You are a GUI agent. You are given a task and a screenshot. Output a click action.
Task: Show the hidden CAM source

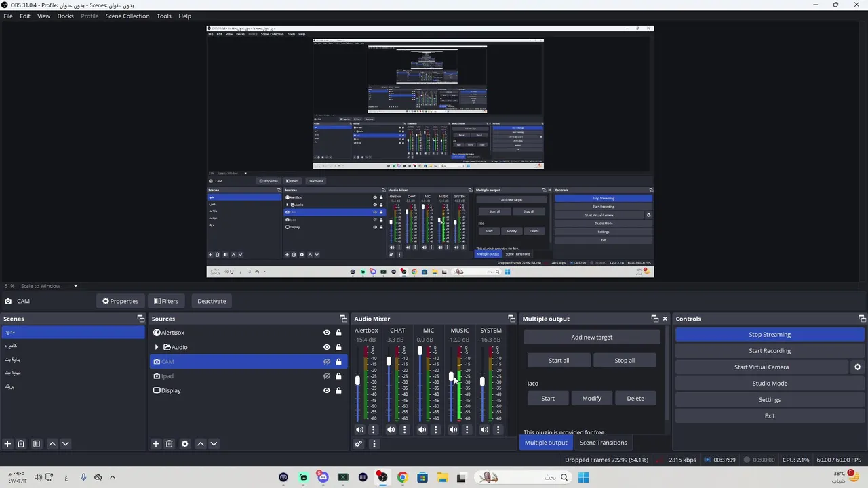point(327,362)
